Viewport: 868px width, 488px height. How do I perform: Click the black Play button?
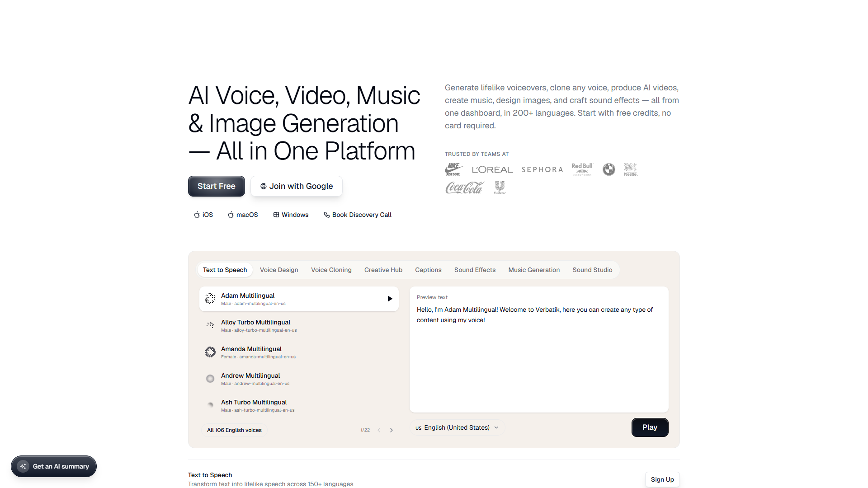click(650, 427)
